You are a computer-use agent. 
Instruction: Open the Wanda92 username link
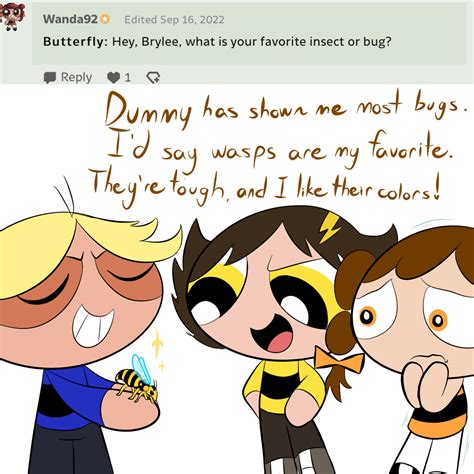point(70,19)
